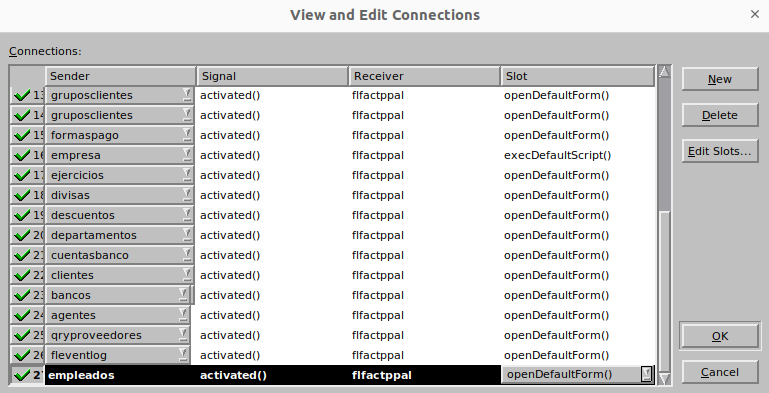The image size is (769, 393).
Task: Confirm changes with the OK button
Action: point(719,336)
